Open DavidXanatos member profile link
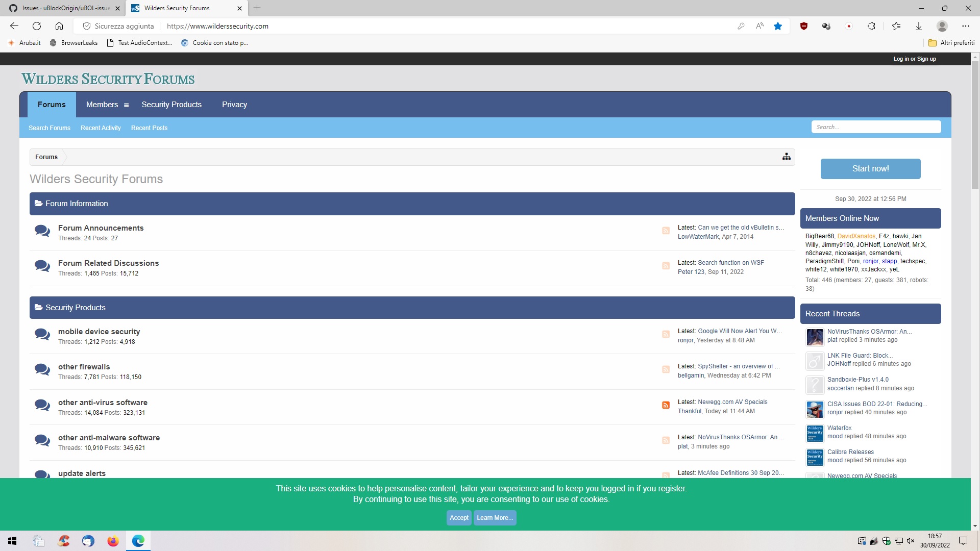The image size is (980, 551). click(856, 236)
